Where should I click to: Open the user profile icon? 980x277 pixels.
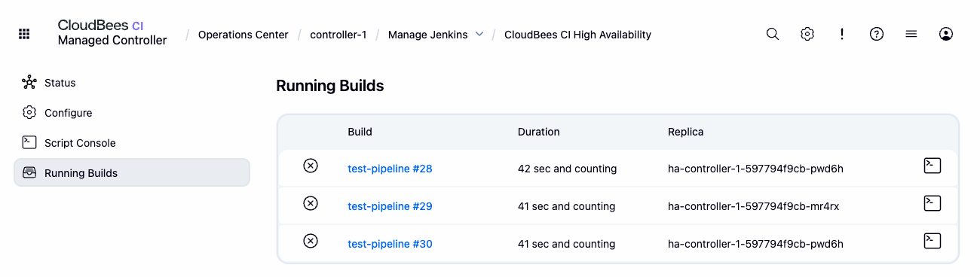point(946,34)
